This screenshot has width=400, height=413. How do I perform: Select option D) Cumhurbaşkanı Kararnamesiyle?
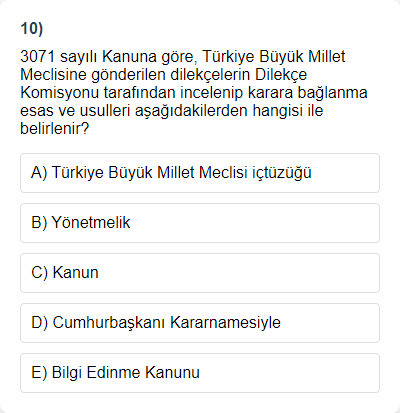[x=200, y=323]
